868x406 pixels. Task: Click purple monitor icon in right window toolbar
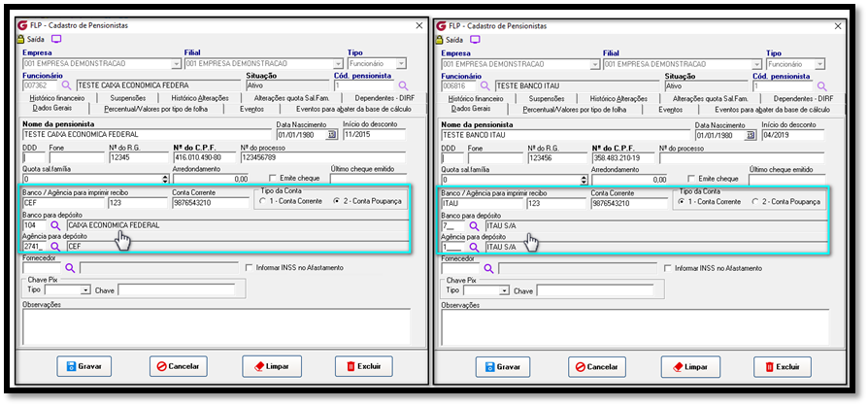pos(475,39)
